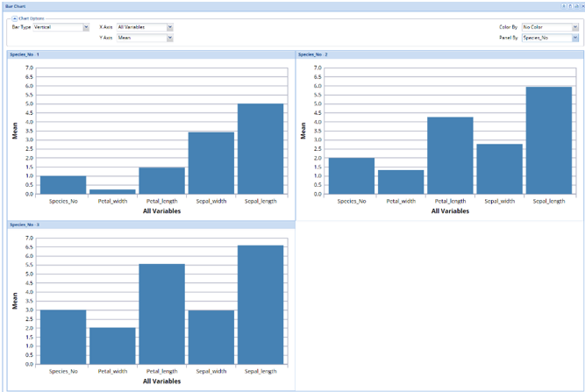Close the Bar Chart window
This screenshot has width=585, height=392.
pos(581,5)
